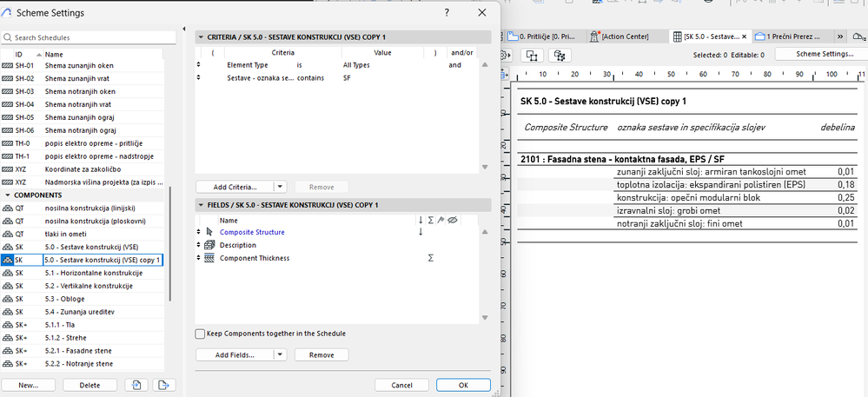Enable Keep Components together in the Schedule
The height and width of the screenshot is (397, 868).
point(200,334)
